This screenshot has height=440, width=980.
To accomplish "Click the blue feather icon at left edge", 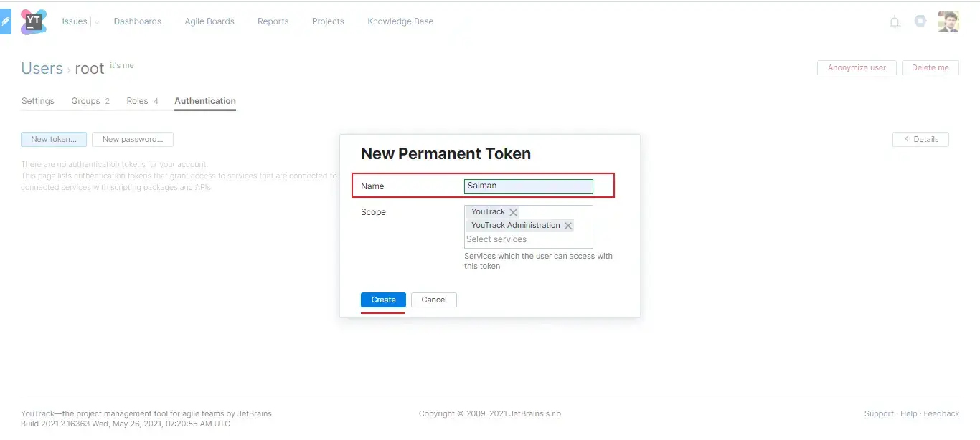I will [x=6, y=22].
